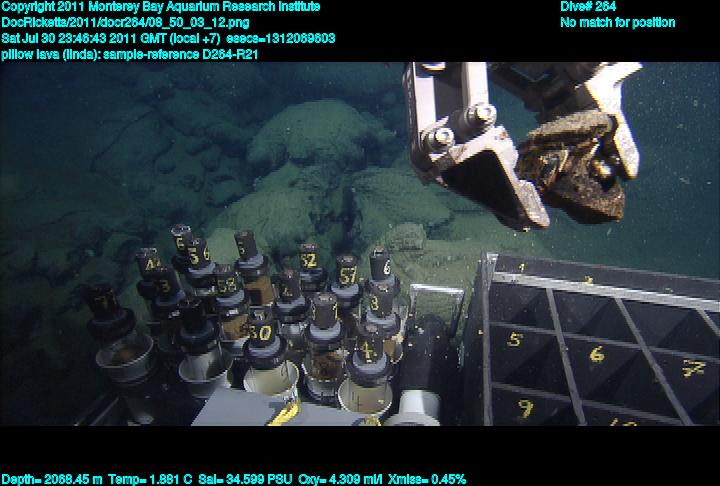
Task: Select sample box compartment number 6
Action: [x=597, y=354]
